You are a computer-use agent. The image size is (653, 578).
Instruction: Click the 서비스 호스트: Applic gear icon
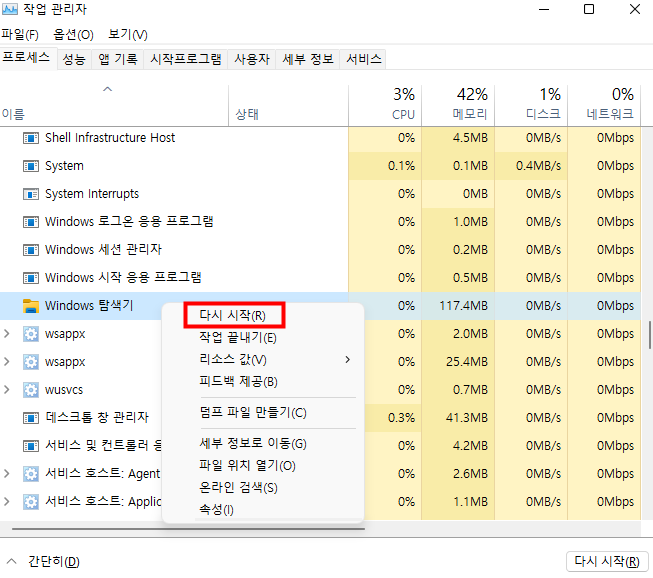pyautogui.click(x=31, y=502)
